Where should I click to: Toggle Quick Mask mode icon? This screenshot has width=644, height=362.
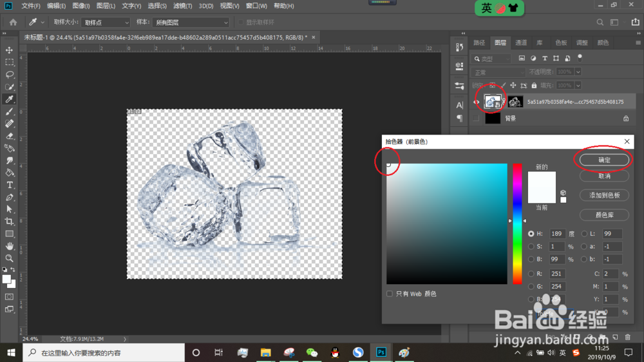[9, 297]
